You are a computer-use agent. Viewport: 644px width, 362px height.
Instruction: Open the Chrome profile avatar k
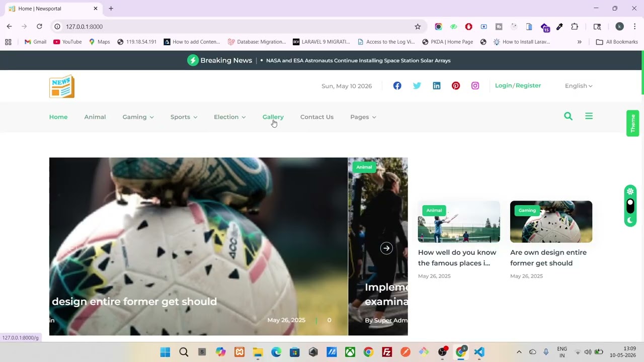pyautogui.click(x=619, y=27)
